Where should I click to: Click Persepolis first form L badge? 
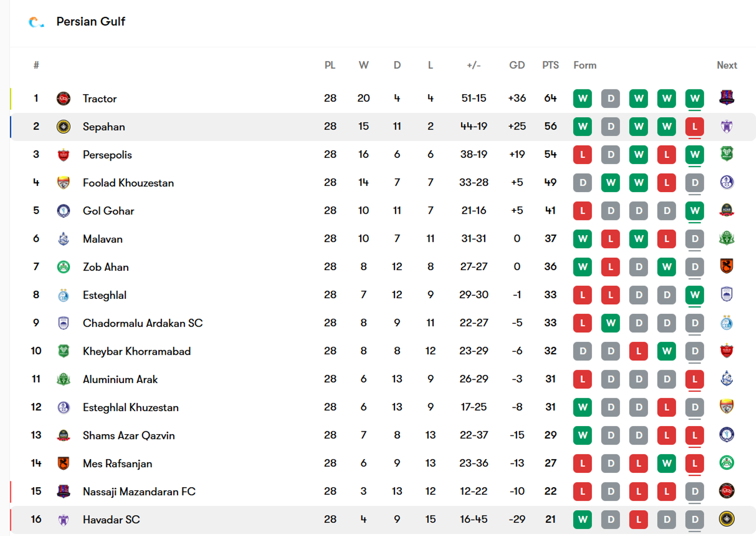click(x=582, y=155)
